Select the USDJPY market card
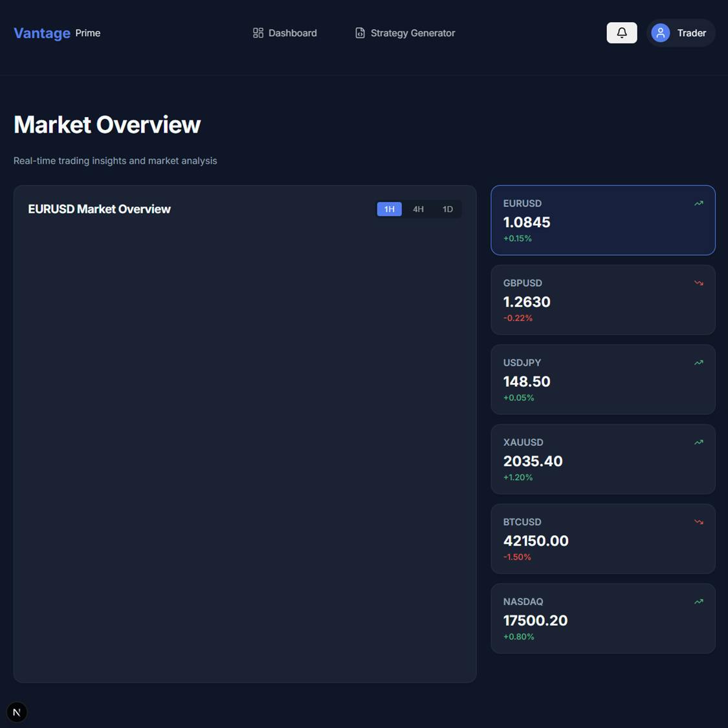 [602, 379]
